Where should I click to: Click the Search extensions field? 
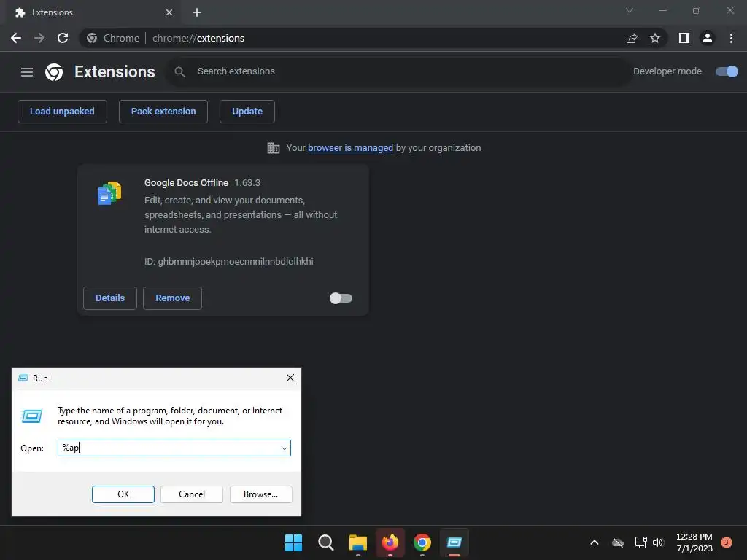tap(398, 71)
